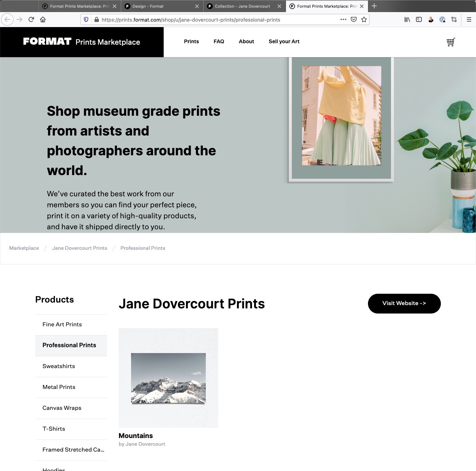The height and width of the screenshot is (471, 476).
Task: Select Metal Prints in Products list
Action: [x=59, y=387]
